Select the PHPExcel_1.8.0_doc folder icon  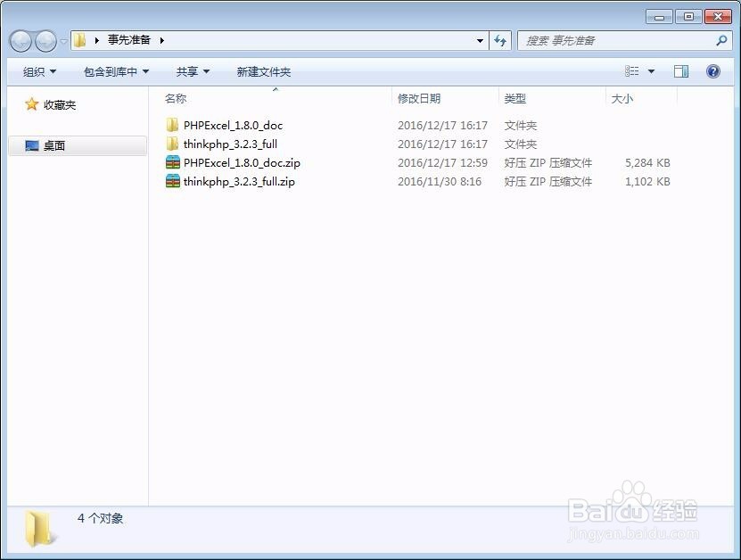[x=173, y=125]
